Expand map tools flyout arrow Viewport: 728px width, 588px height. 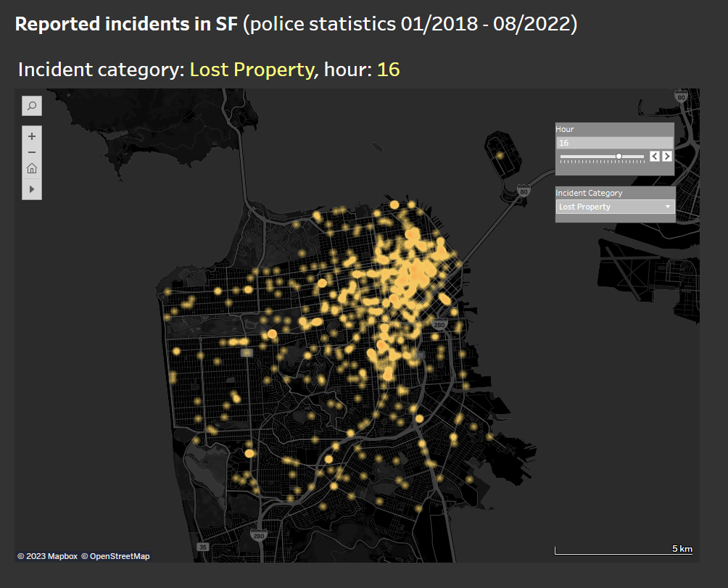(32, 189)
